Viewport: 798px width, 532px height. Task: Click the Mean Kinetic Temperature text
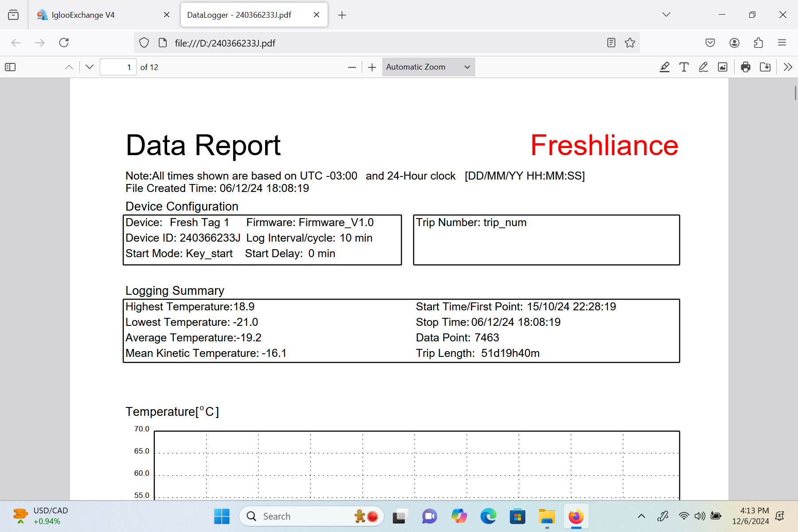tap(206, 353)
